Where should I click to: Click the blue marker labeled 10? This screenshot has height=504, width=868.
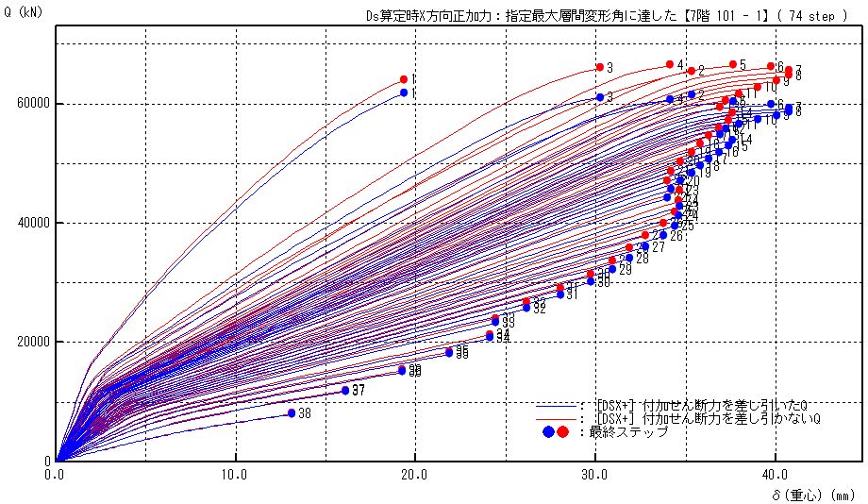click(x=758, y=119)
